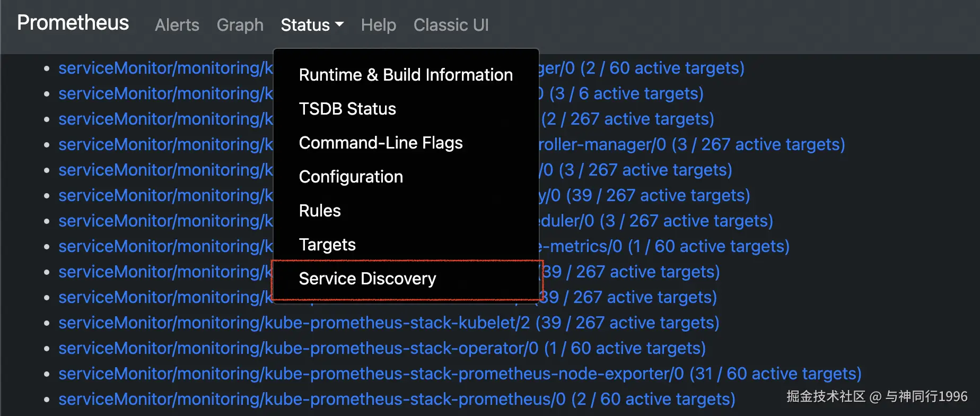
Task: Open the Alerts page in navbar
Action: 177,25
